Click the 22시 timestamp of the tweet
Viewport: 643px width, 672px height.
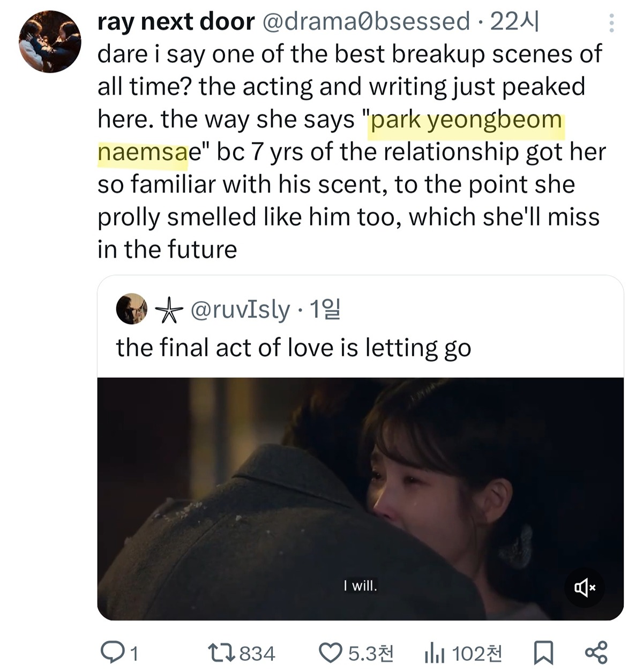(515, 22)
